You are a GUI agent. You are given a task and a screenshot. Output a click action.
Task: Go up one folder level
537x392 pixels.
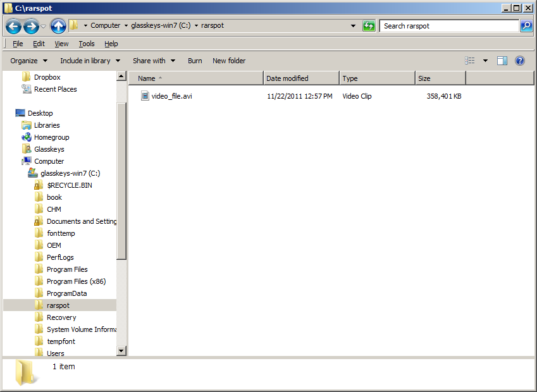pos(58,26)
